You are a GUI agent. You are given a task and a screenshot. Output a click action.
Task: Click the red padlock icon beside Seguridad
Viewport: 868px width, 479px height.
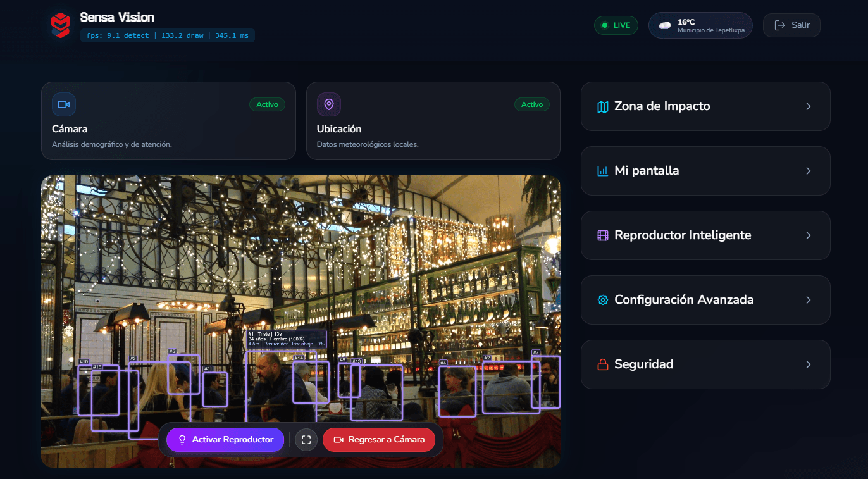point(602,364)
